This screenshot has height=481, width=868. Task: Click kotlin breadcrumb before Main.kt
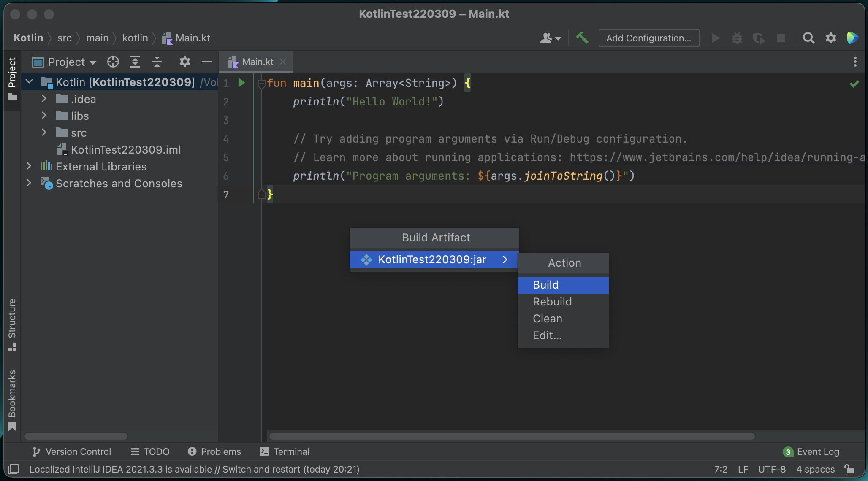135,38
